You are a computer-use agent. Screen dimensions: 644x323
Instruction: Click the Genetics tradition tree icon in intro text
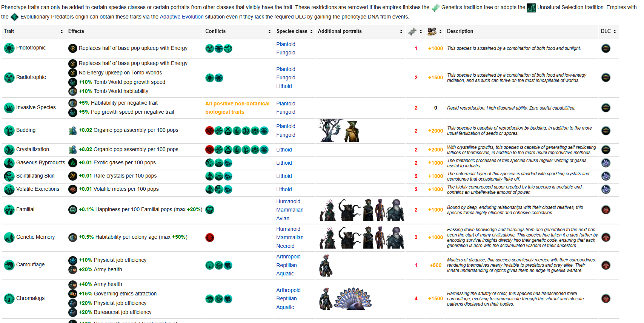(x=435, y=8)
